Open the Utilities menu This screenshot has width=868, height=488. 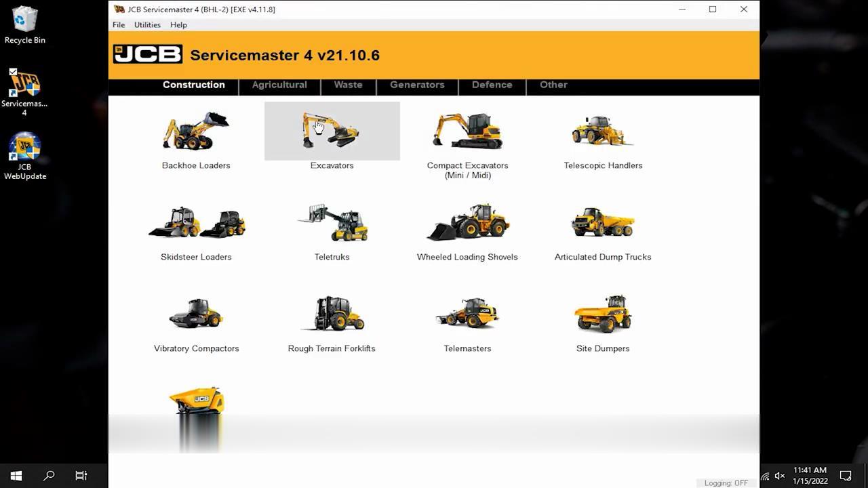(147, 24)
